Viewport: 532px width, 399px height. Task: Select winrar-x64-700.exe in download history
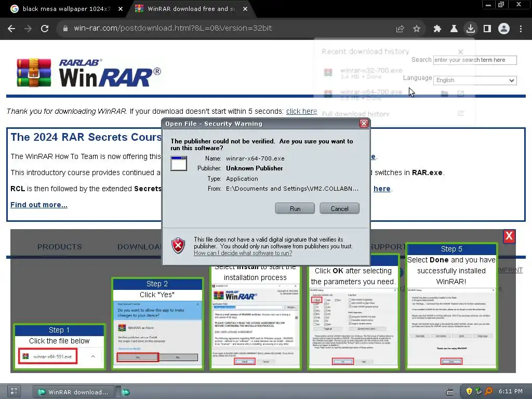click(371, 92)
